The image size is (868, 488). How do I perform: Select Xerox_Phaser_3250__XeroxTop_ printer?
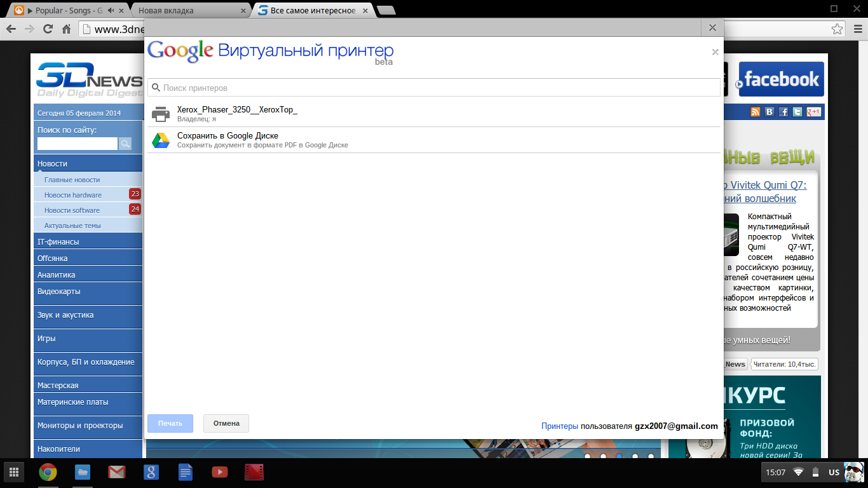[x=434, y=114]
